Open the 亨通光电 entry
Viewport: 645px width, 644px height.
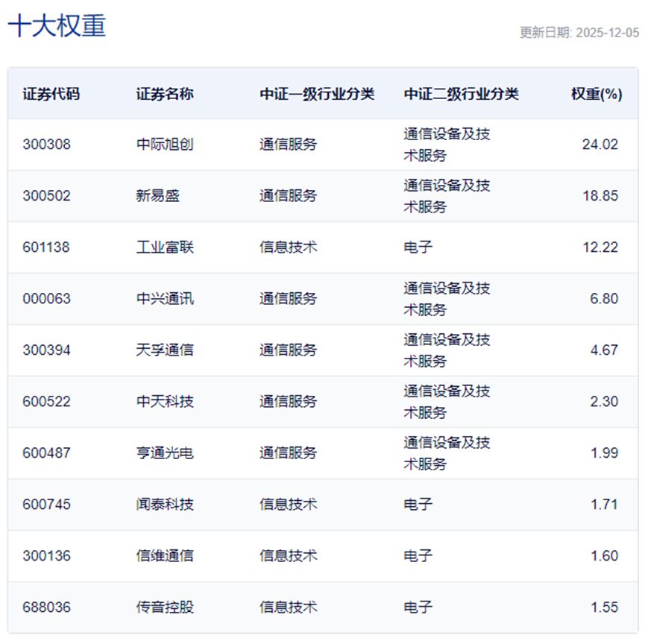click(x=165, y=453)
